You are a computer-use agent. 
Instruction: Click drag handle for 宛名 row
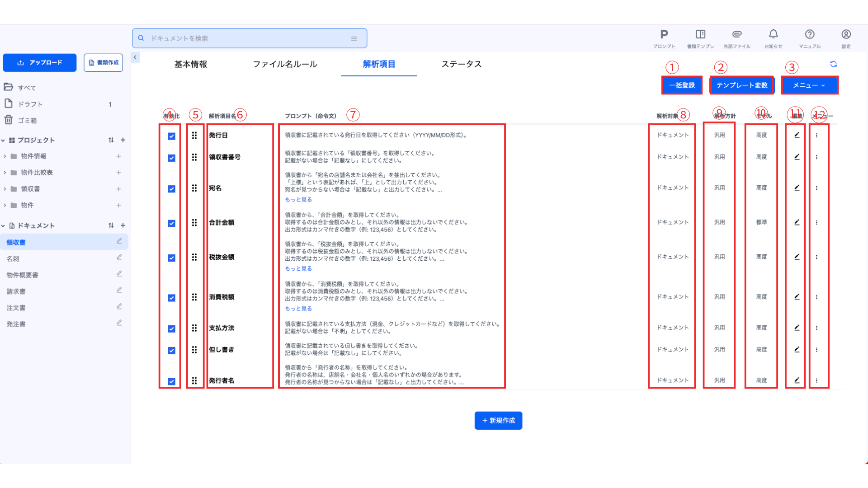(194, 188)
